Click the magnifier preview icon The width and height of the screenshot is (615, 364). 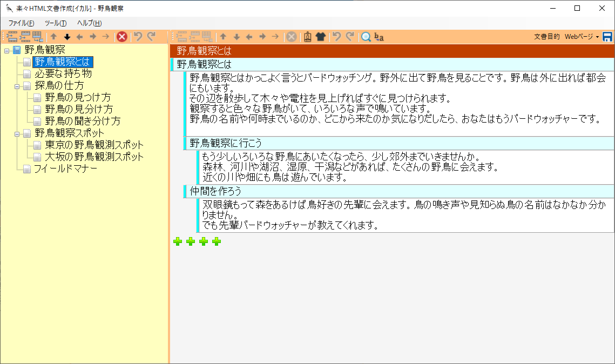366,37
